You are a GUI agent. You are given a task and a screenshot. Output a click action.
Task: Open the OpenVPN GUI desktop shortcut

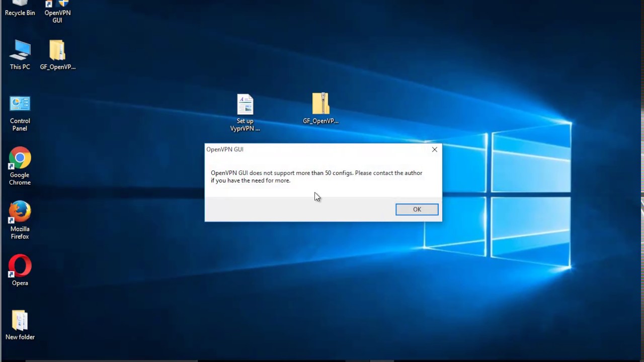tap(57, 12)
